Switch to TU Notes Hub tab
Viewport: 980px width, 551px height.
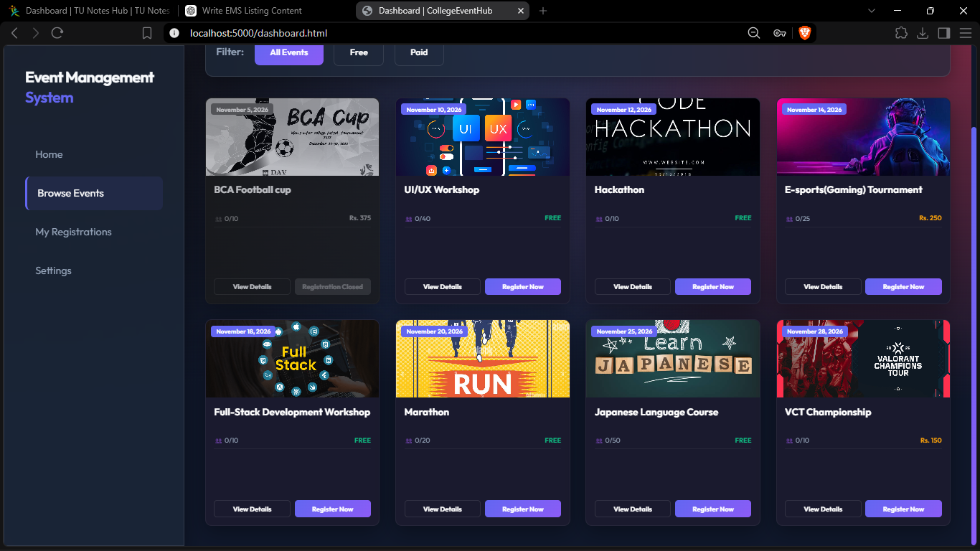[x=89, y=11]
